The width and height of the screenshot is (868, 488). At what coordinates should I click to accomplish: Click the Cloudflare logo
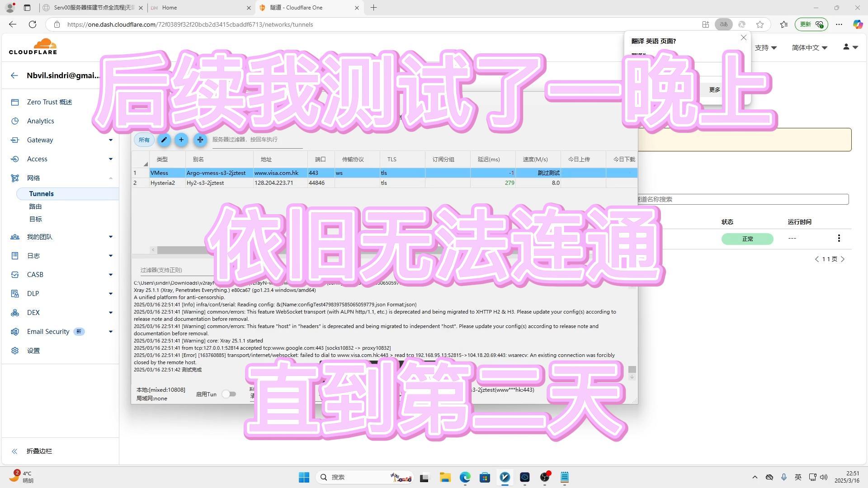pos(33,46)
